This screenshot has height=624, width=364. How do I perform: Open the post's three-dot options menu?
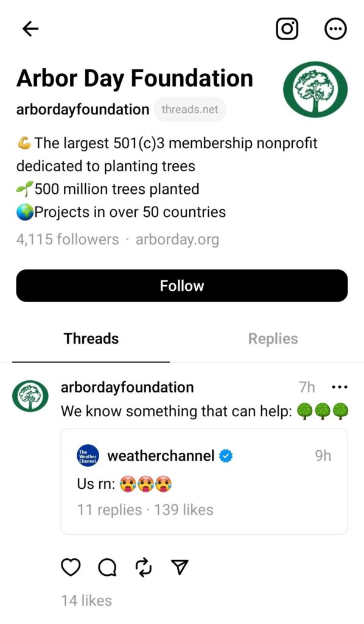click(340, 386)
